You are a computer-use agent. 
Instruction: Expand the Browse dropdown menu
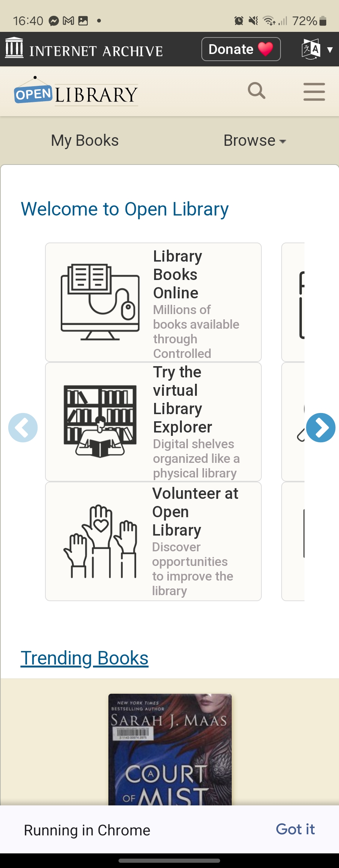click(x=255, y=141)
